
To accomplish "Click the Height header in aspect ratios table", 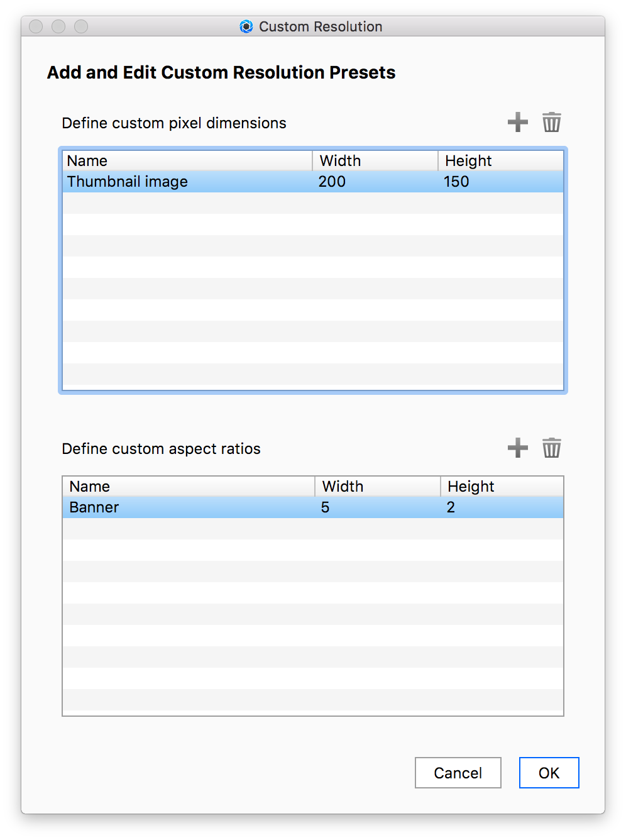I will pyautogui.click(x=470, y=486).
